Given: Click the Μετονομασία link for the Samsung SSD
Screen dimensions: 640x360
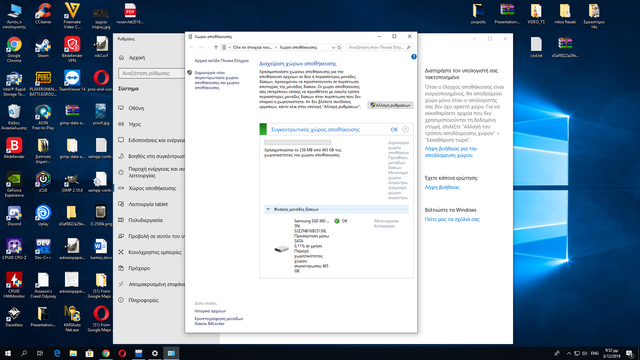Looking at the screenshot, I should pos(386,221).
